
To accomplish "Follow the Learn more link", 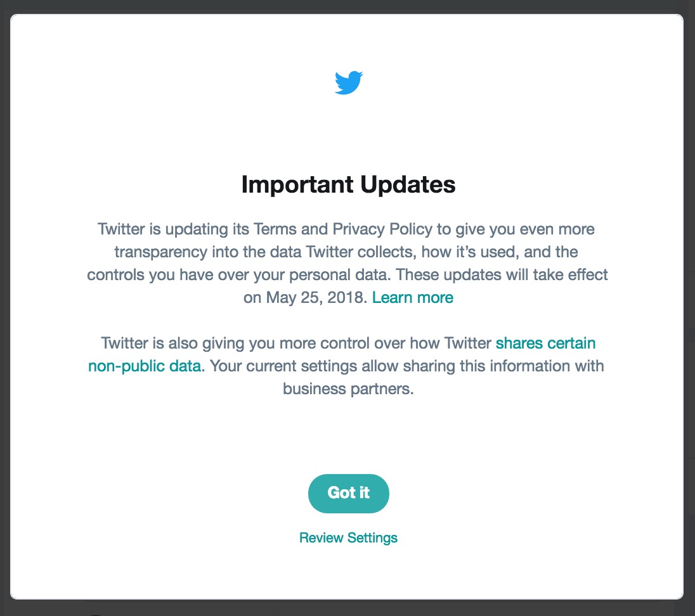I will (413, 298).
